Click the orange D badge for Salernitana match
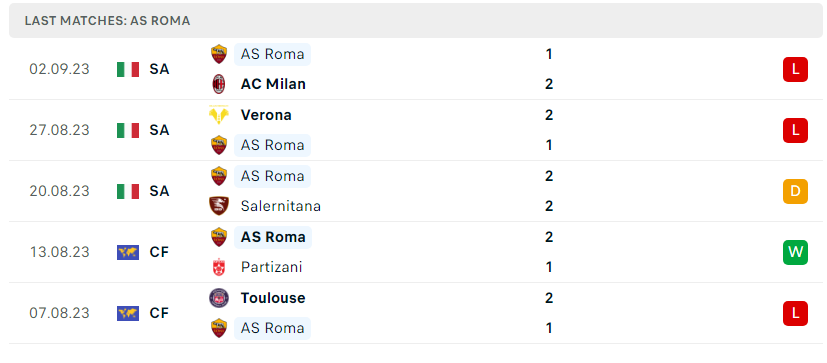Viewport: 827px width, 363px height. pos(795,192)
